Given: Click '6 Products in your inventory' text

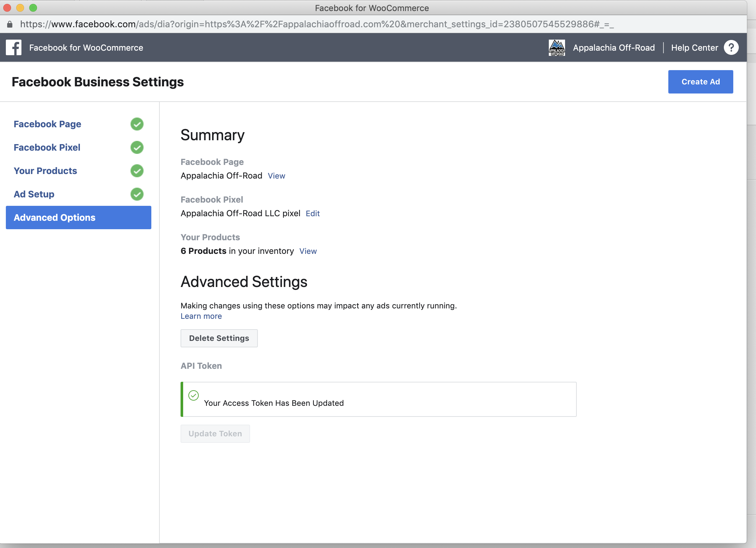Looking at the screenshot, I should (237, 251).
